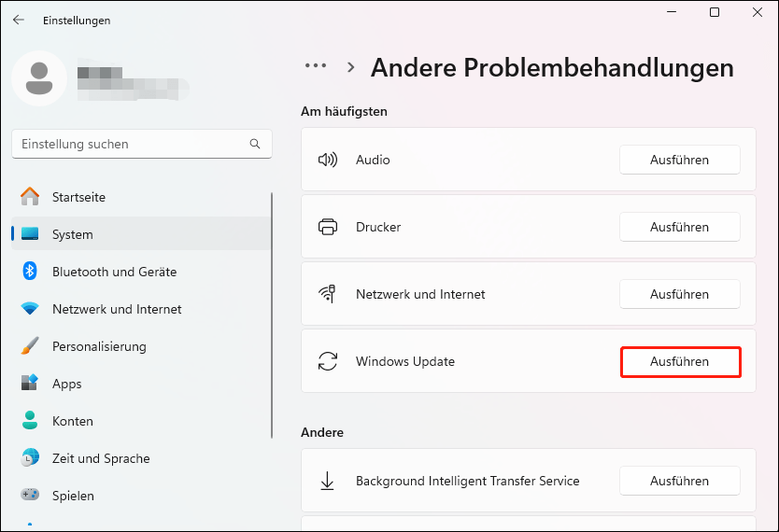Click the Audio row label
779x532 pixels.
pos(373,160)
